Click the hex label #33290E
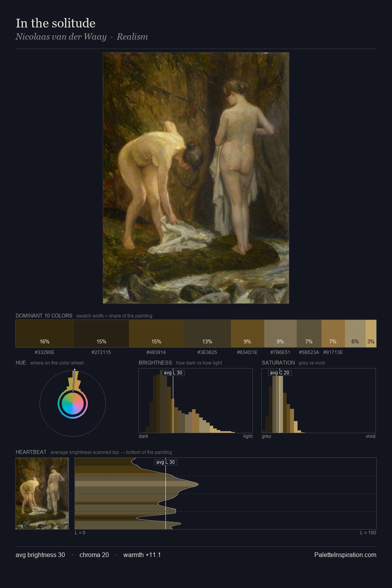This screenshot has width=392, height=588. (x=45, y=352)
